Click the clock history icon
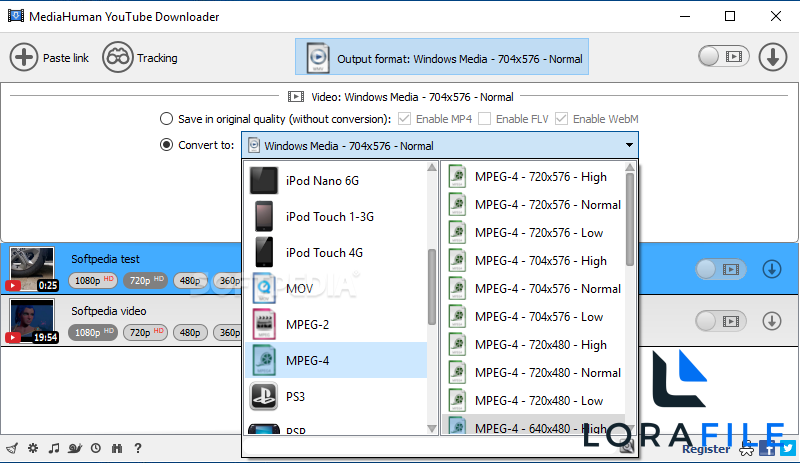The image size is (800, 463). coord(96,448)
